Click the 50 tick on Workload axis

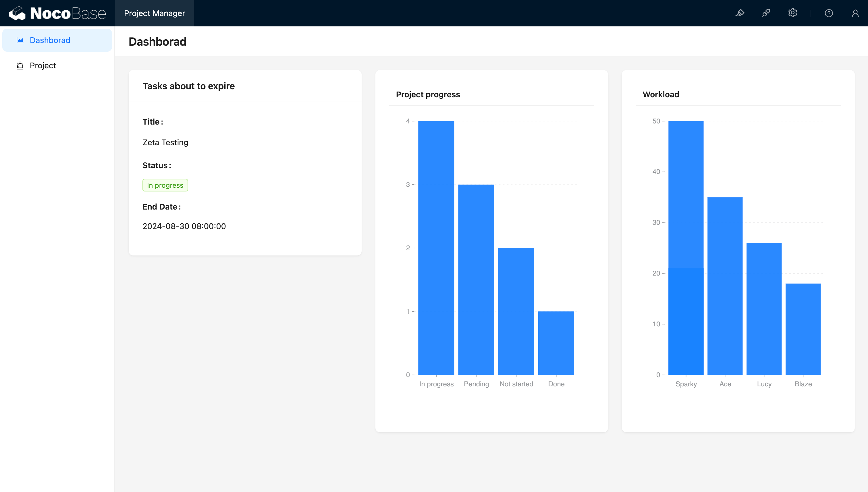coord(656,121)
